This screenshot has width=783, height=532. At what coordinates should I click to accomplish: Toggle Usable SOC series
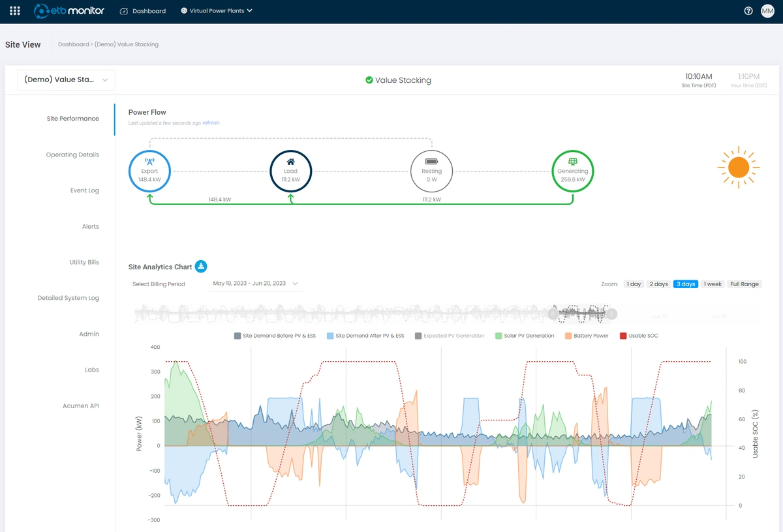(638, 336)
